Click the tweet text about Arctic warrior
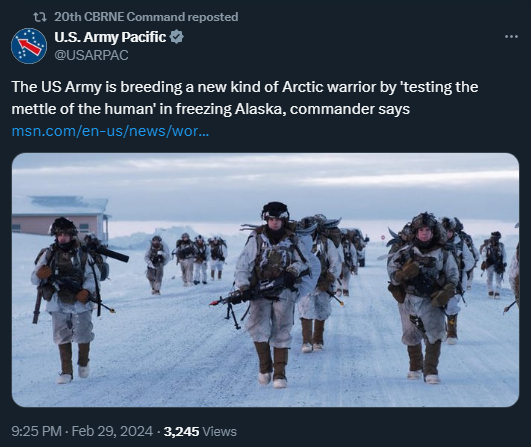 245,98
